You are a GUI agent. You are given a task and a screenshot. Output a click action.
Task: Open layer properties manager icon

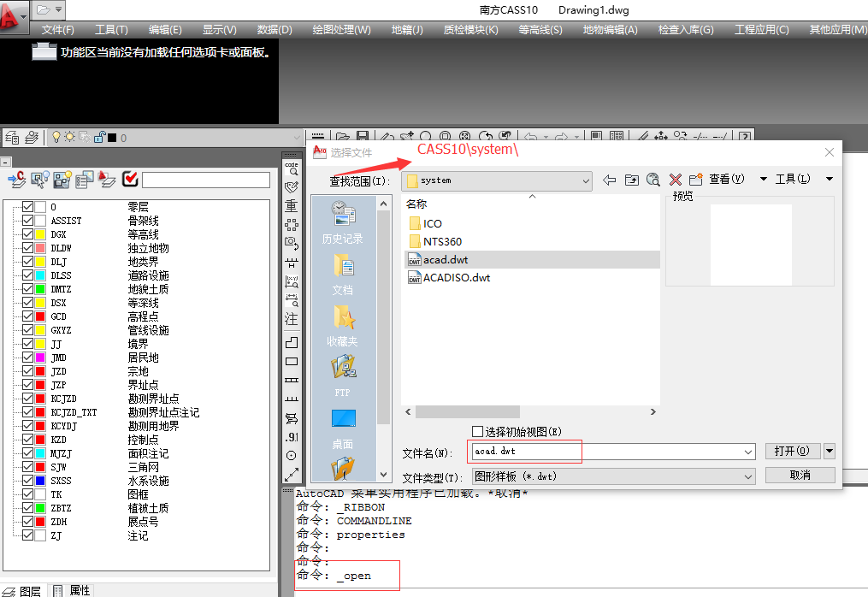(12, 138)
